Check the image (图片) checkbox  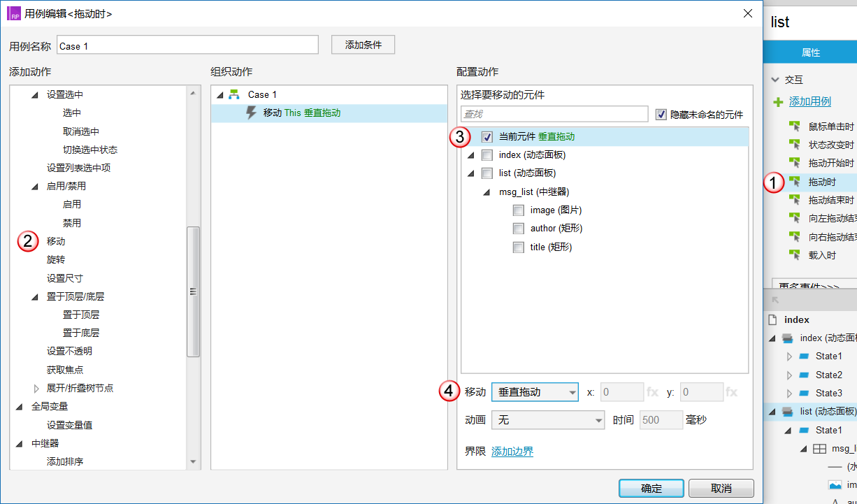(518, 210)
